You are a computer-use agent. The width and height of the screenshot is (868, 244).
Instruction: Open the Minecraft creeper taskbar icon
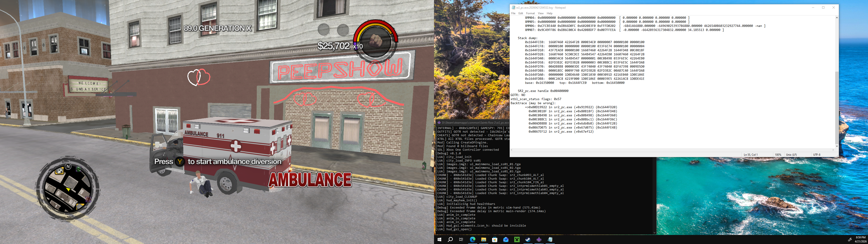[x=517, y=240]
